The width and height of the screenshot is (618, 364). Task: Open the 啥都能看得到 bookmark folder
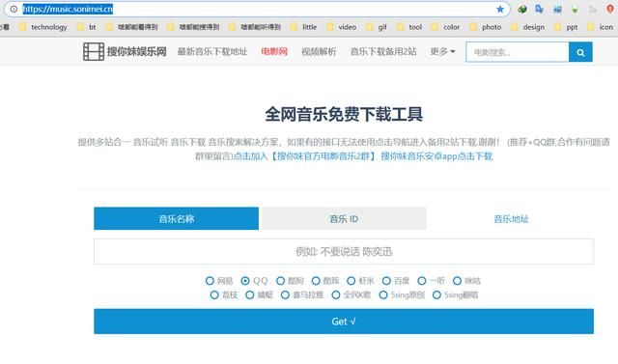(131, 27)
